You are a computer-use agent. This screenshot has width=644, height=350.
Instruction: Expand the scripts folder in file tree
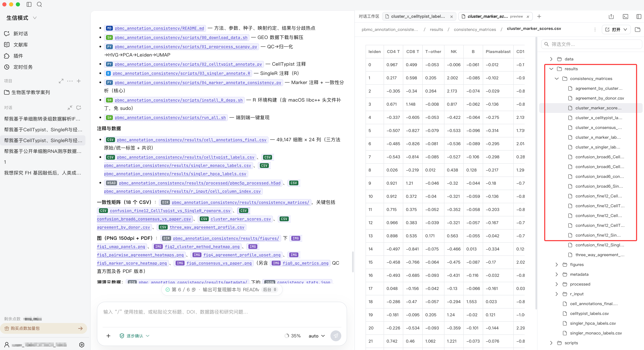pyautogui.click(x=551, y=343)
